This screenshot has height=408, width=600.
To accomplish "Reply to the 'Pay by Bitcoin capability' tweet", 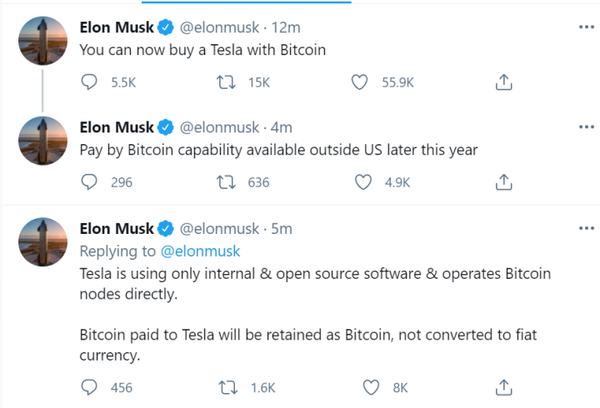I will pos(89,182).
